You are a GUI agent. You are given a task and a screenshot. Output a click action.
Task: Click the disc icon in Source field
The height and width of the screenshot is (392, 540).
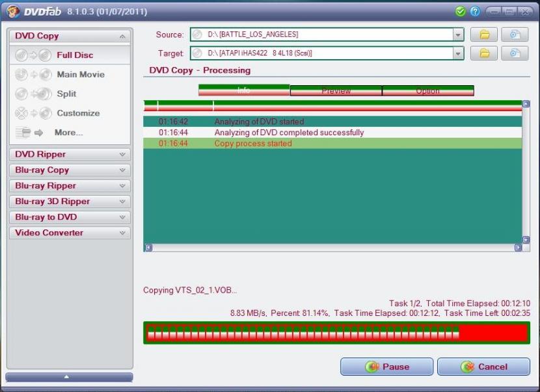[197, 34]
